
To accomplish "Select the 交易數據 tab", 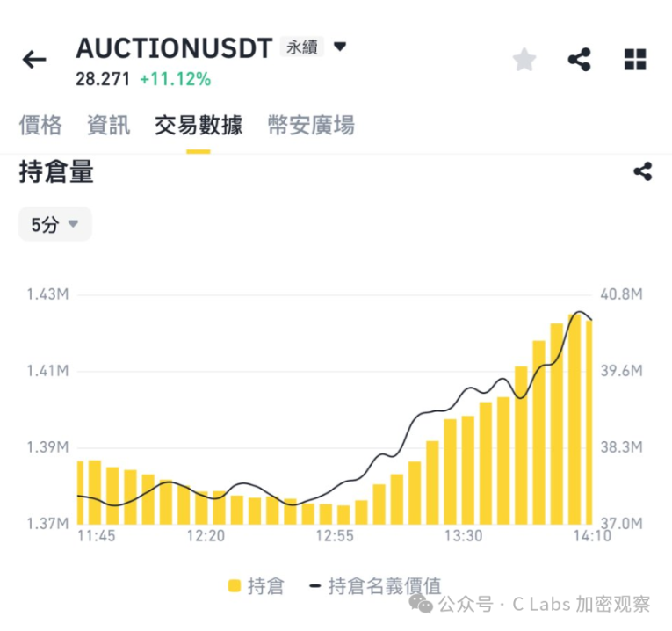I will pyautogui.click(x=199, y=125).
